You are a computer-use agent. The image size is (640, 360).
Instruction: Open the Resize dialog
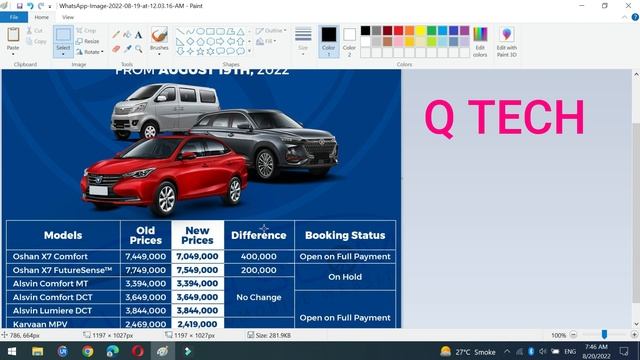pyautogui.click(x=87, y=41)
